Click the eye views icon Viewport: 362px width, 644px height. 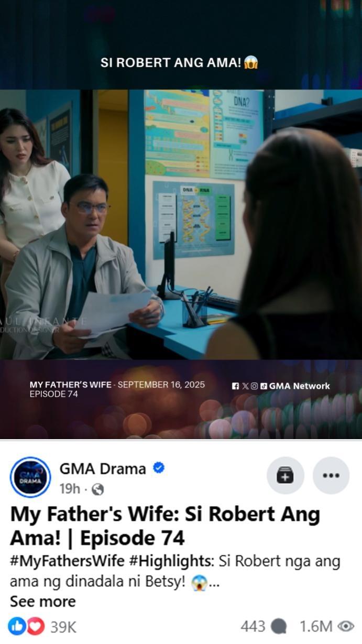click(346, 626)
